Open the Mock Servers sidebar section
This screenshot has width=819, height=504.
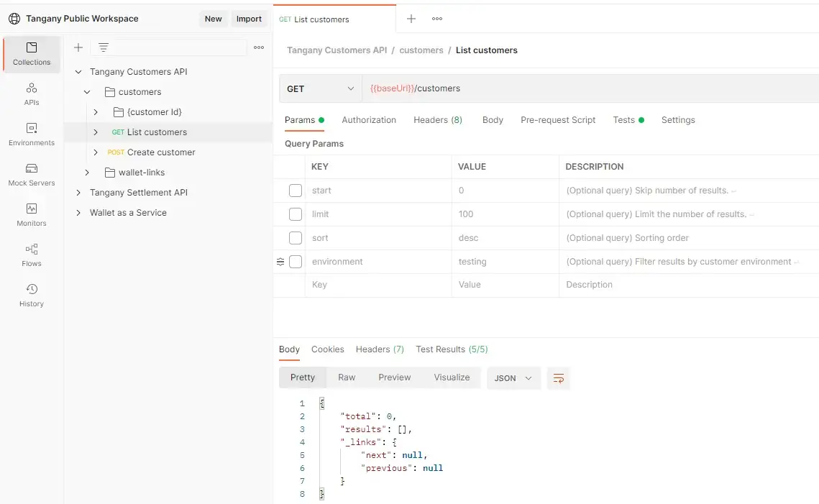pyautogui.click(x=32, y=175)
